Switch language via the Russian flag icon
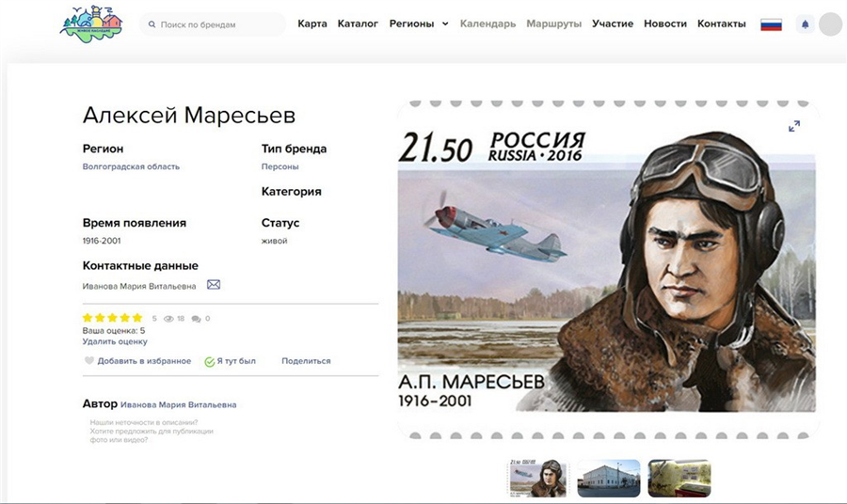The width and height of the screenshot is (847, 504). pyautogui.click(x=771, y=24)
